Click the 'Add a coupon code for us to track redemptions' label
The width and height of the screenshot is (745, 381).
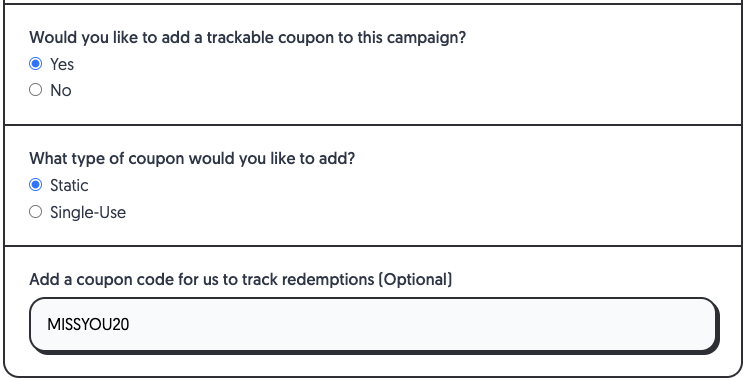pyautogui.click(x=202, y=279)
